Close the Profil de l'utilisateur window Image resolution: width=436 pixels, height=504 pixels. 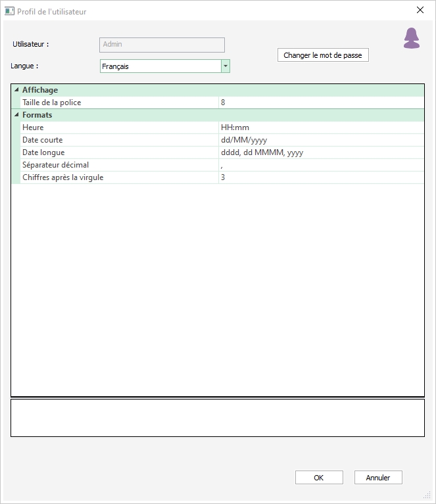click(x=420, y=11)
